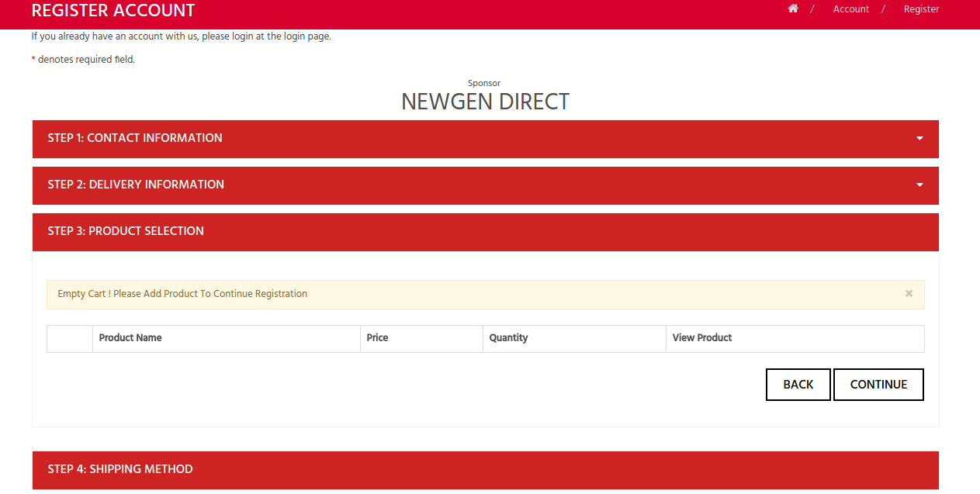Collapse the Step 3: Product Selection header
The height and width of the screenshot is (494, 980).
click(486, 232)
